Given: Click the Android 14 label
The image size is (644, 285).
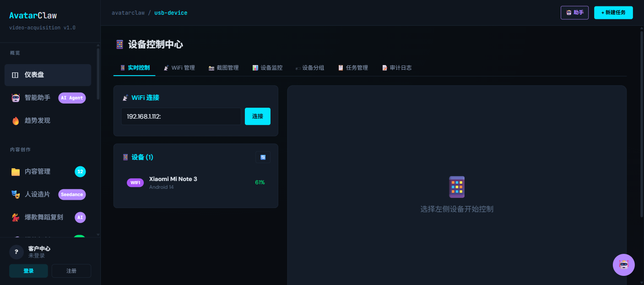Looking at the screenshot, I should (x=162, y=187).
